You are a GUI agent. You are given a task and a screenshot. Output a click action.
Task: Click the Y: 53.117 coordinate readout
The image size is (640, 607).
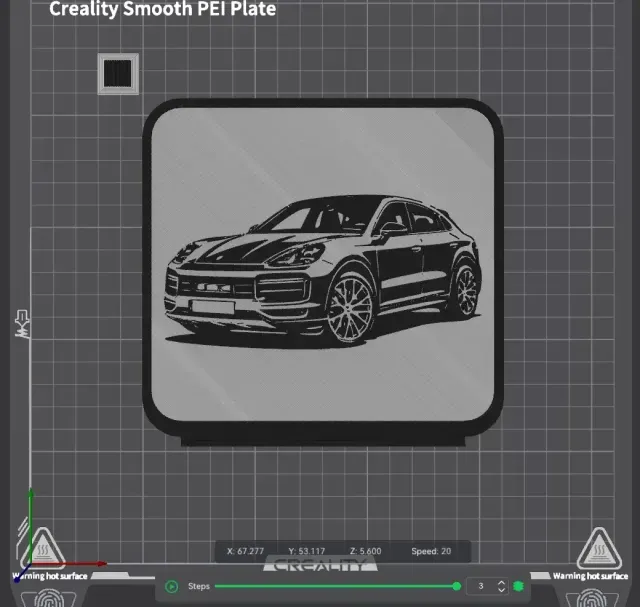307,551
